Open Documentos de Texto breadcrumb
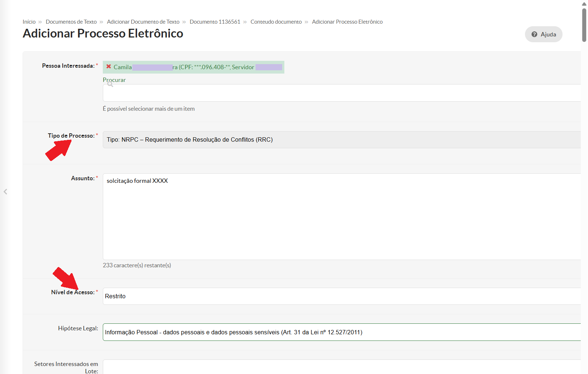Screen dimensions: 588x374 [x=71, y=22]
